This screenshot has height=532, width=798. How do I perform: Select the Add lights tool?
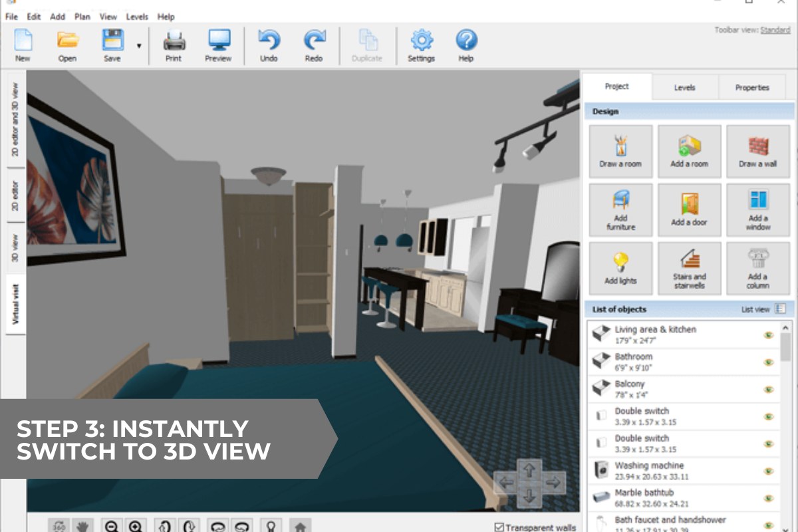pyautogui.click(x=620, y=268)
